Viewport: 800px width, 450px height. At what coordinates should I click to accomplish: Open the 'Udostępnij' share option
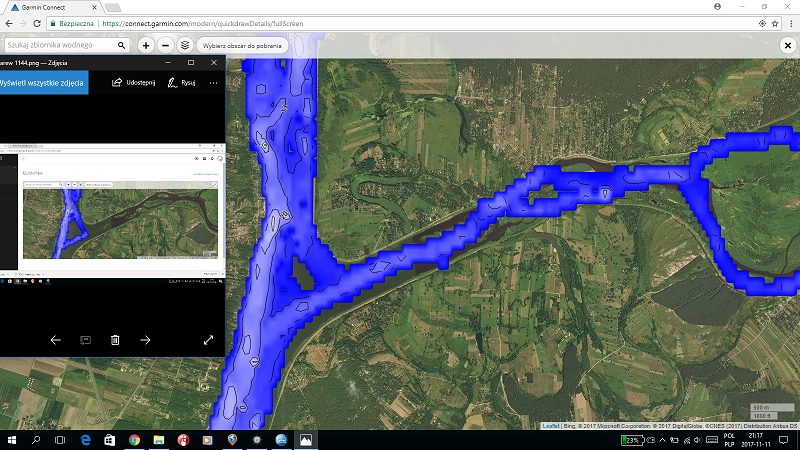[133, 83]
